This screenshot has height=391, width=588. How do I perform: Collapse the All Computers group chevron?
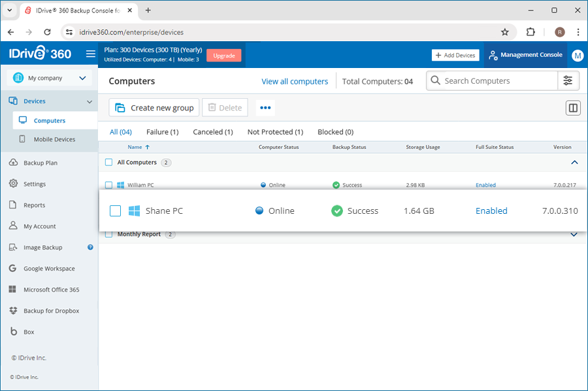coord(574,162)
